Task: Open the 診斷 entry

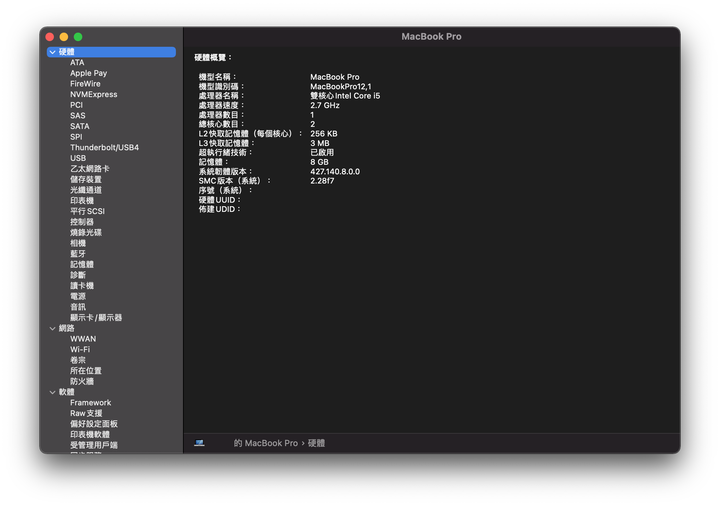Action: [x=78, y=275]
